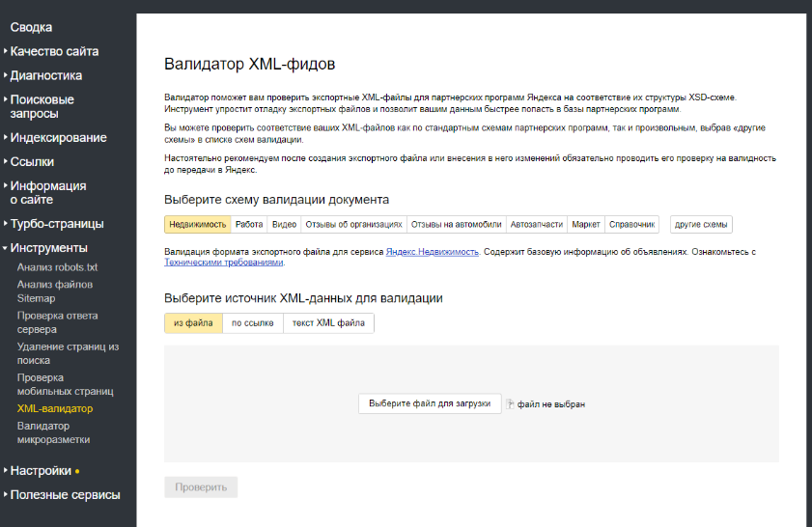Open Валидатор микроразметки tool

pyautogui.click(x=53, y=432)
